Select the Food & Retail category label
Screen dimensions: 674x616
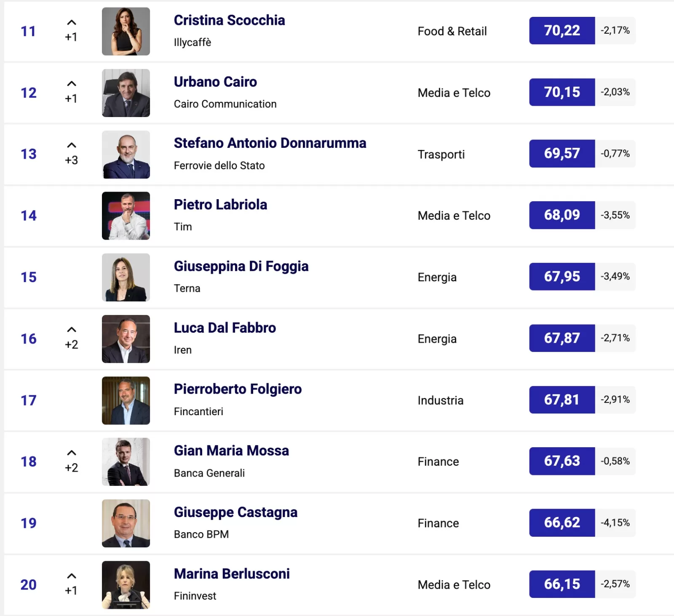click(452, 32)
